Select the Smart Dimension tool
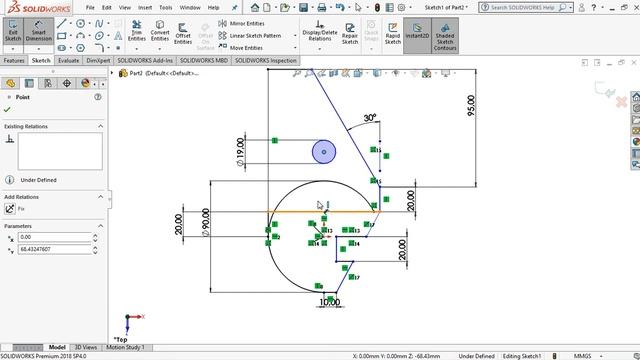The width and height of the screenshot is (640, 360). [39, 31]
